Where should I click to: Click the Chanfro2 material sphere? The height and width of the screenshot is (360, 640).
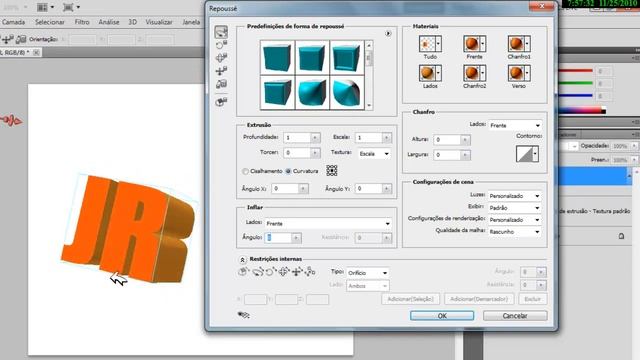tap(471, 73)
